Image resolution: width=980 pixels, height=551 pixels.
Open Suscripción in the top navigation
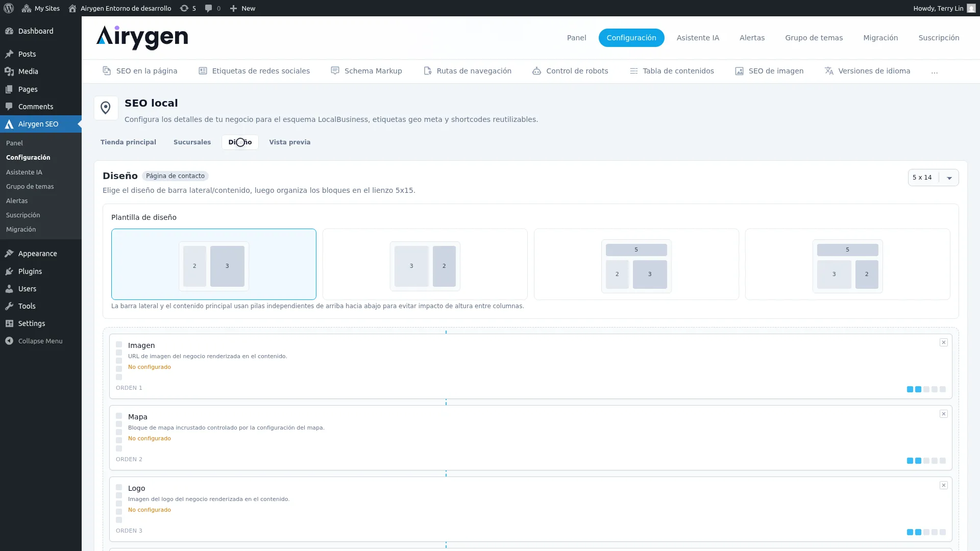[x=939, y=38]
